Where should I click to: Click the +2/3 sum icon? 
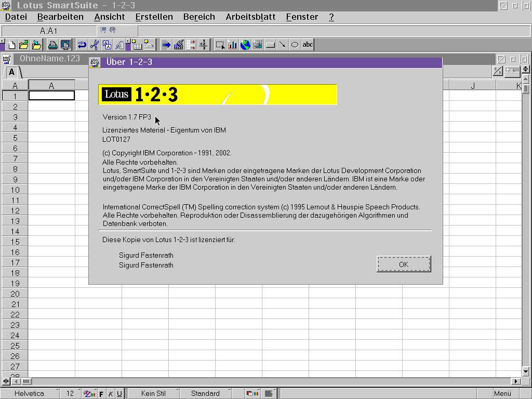(204, 45)
